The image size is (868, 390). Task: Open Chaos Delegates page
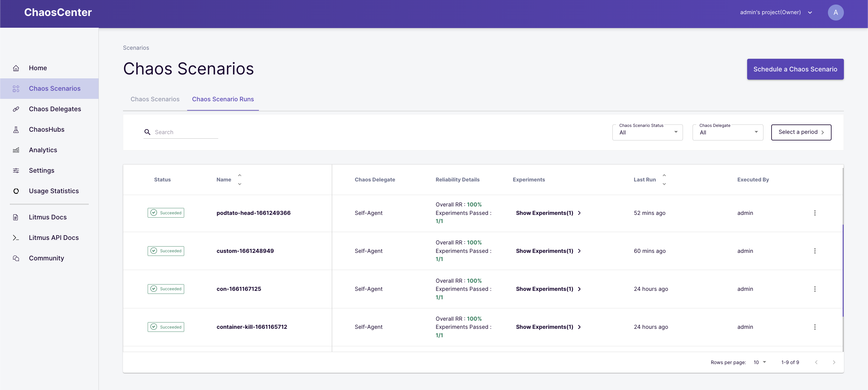coord(49,109)
